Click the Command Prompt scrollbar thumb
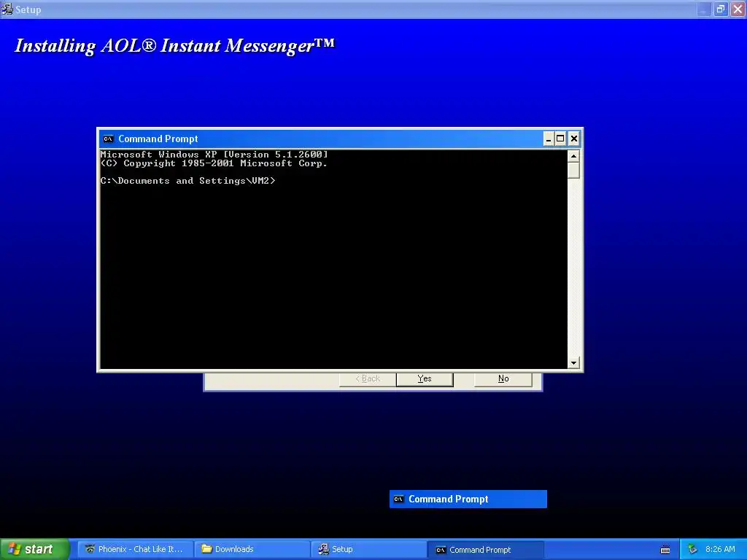 (573, 171)
